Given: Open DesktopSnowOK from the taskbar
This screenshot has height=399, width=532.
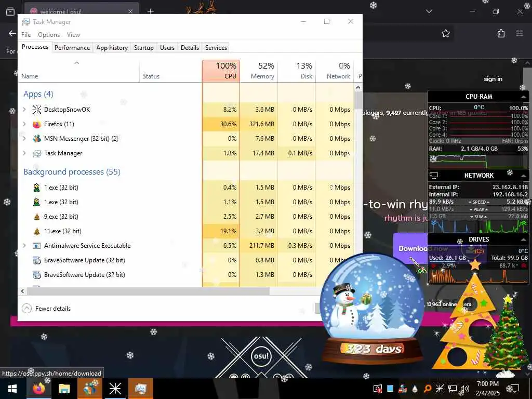Looking at the screenshot, I should coord(115,389).
